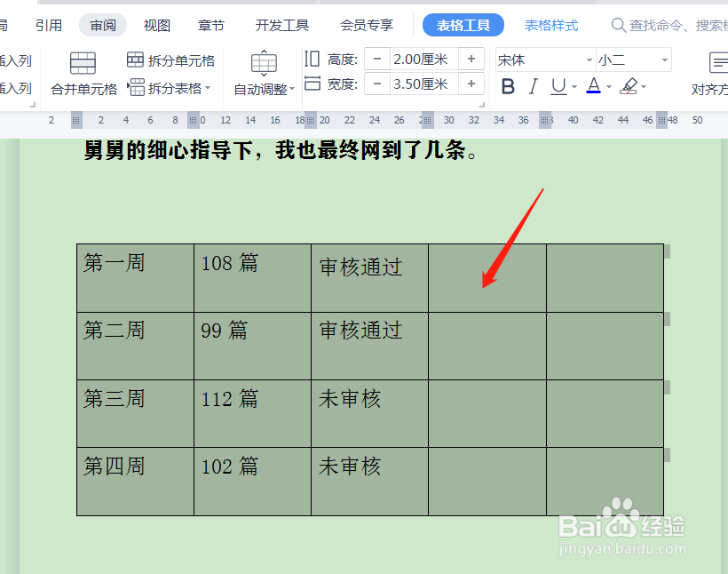This screenshot has width=728, height=574.
Task: Open cell size dialog launcher
Action: click(x=482, y=105)
